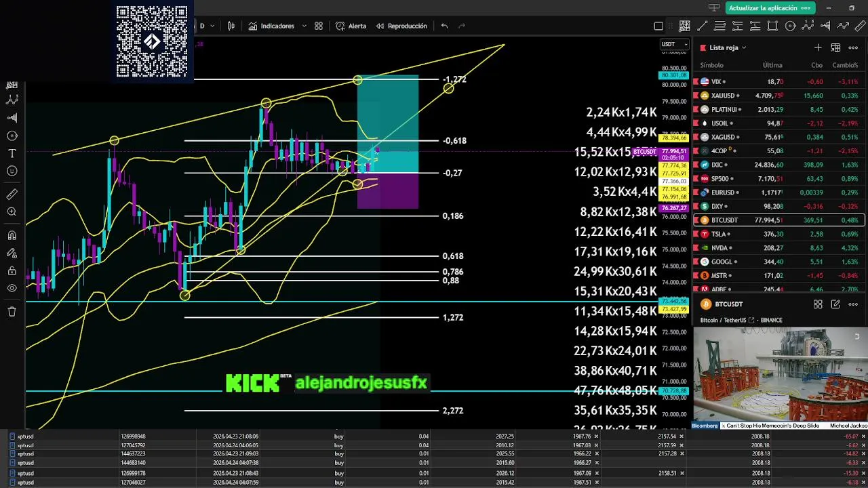Toggle the red flag on VIX row

click(x=696, y=82)
